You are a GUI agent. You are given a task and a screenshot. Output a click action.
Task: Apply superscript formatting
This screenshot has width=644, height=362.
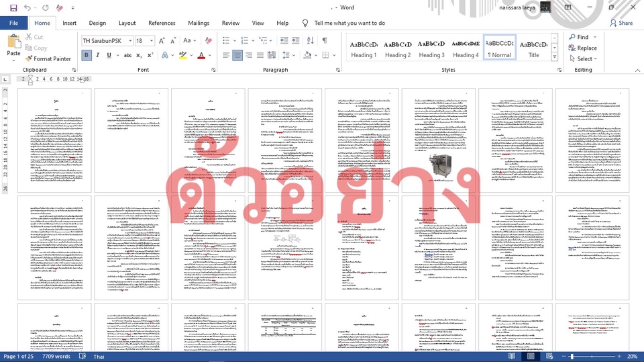150,55
